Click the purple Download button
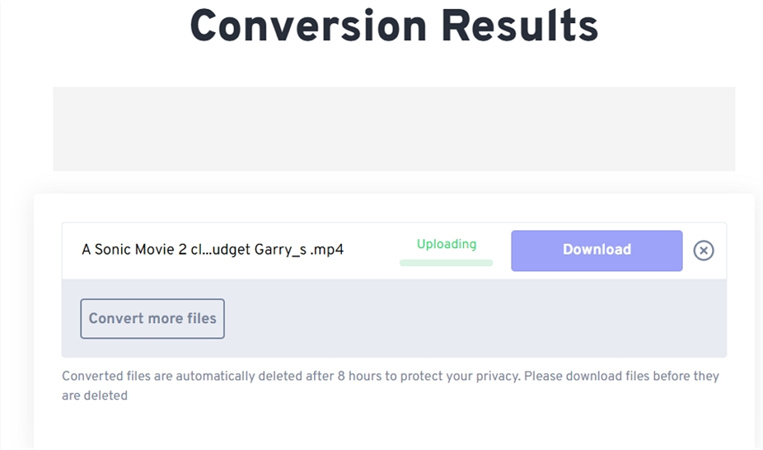Image resolution: width=763 pixels, height=450 pixels. [x=596, y=250]
